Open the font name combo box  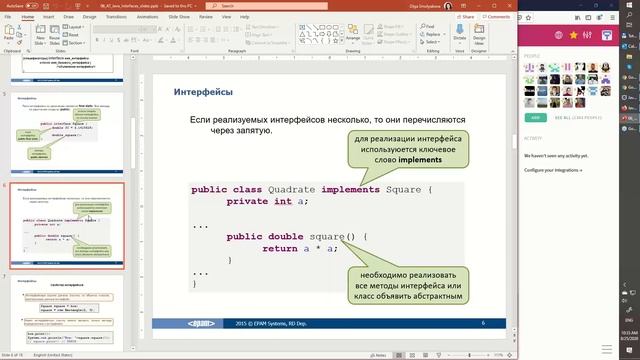point(116,29)
